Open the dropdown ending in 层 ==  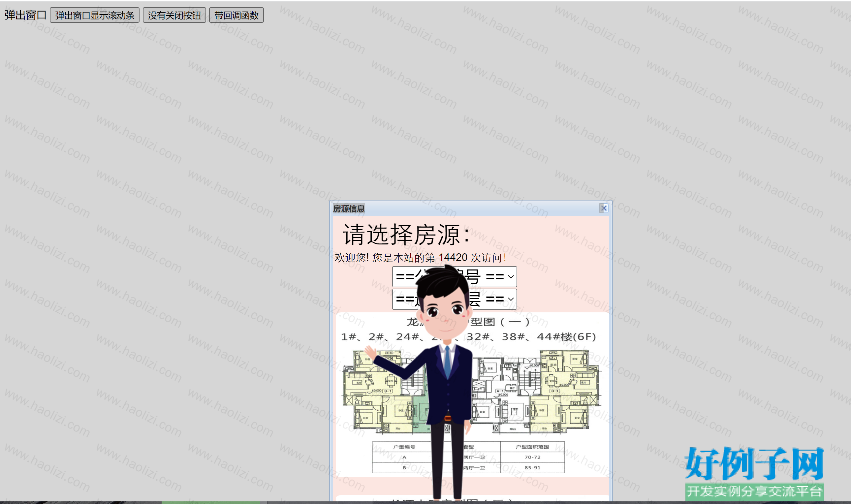point(455,299)
